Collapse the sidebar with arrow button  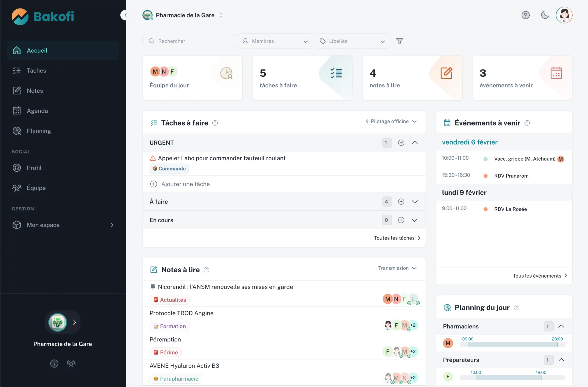125,15
